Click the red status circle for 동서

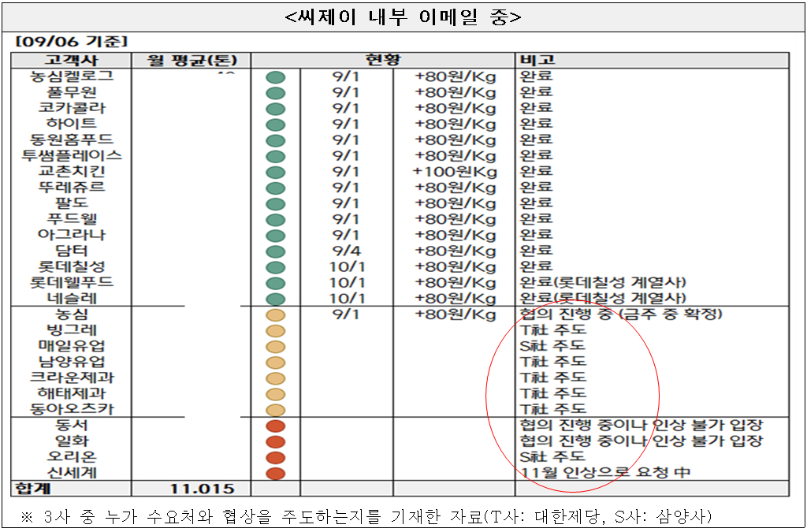point(275,426)
